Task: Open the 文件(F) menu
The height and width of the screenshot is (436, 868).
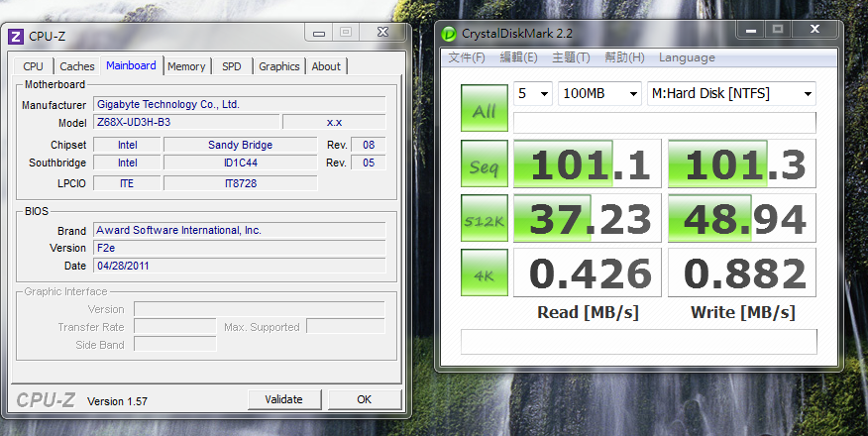Action: 467,57
